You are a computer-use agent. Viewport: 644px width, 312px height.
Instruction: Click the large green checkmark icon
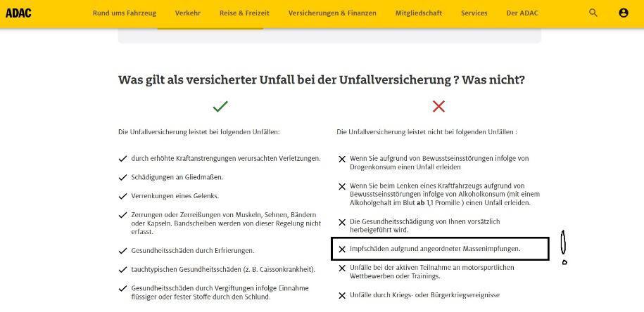click(220, 106)
